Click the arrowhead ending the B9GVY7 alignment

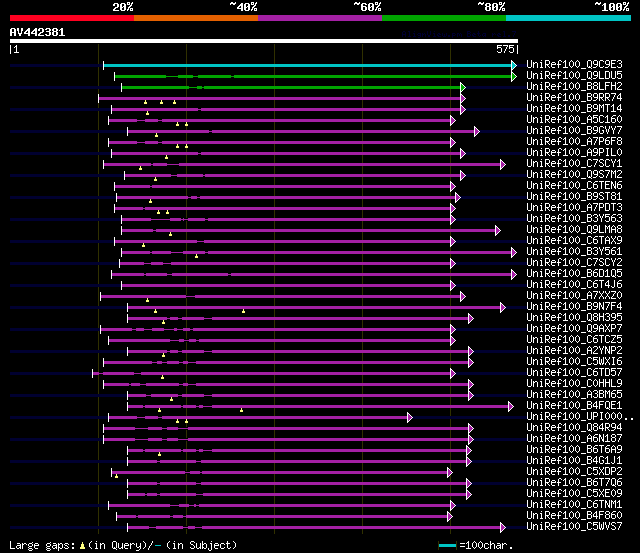[x=477, y=131]
